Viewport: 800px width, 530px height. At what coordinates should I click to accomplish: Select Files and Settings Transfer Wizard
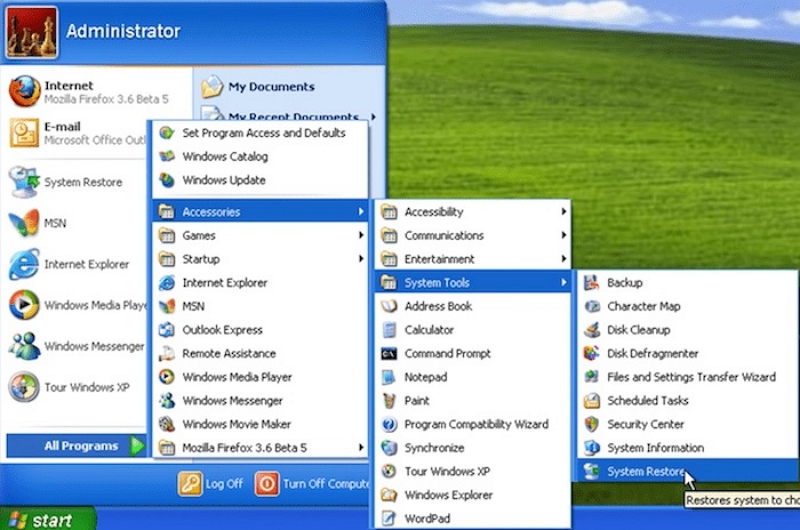coord(687,377)
